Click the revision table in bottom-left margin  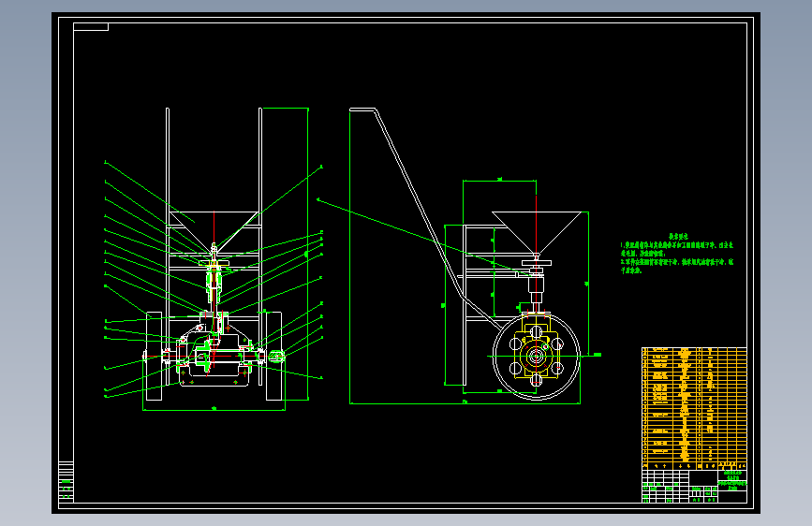tap(66, 481)
